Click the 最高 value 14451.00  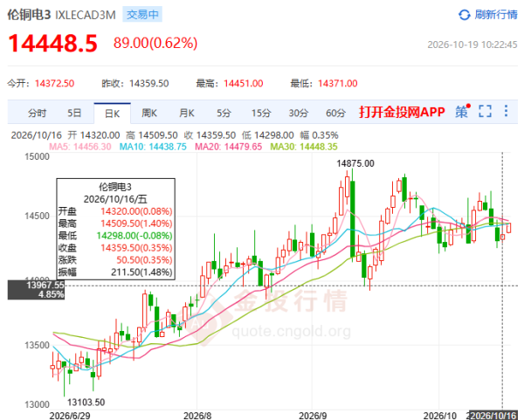pos(244,83)
